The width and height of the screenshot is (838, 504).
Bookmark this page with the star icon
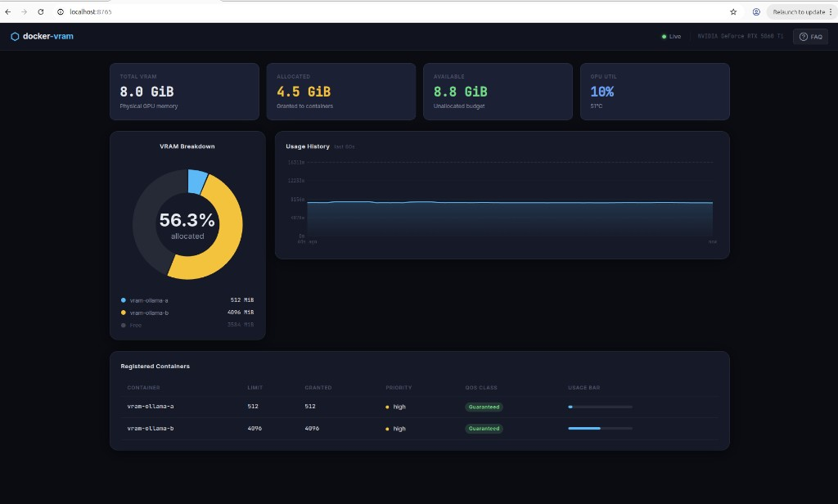(733, 11)
